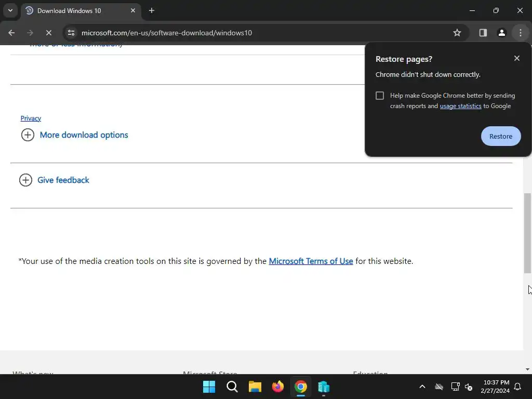Minimize the Chrome window

[x=472, y=10]
